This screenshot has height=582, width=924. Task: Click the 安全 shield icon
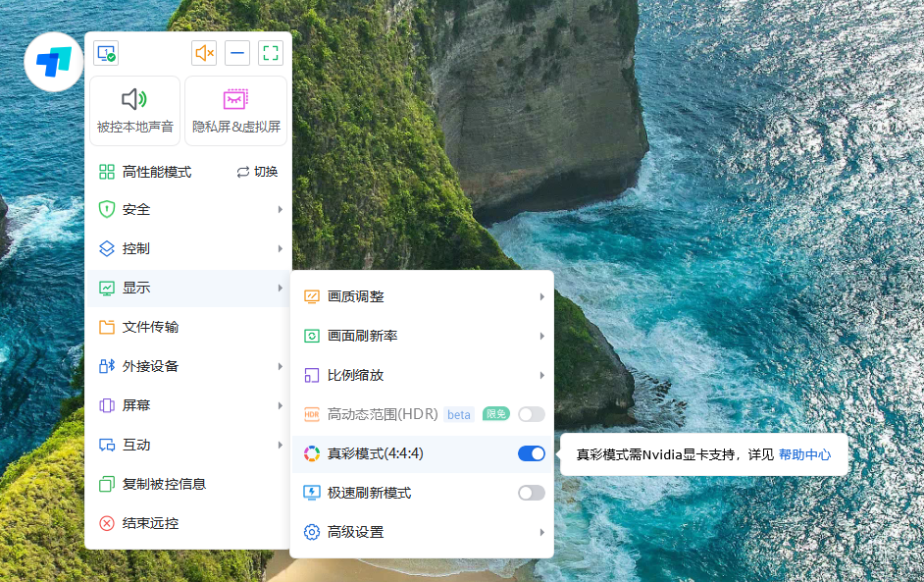[x=107, y=209]
